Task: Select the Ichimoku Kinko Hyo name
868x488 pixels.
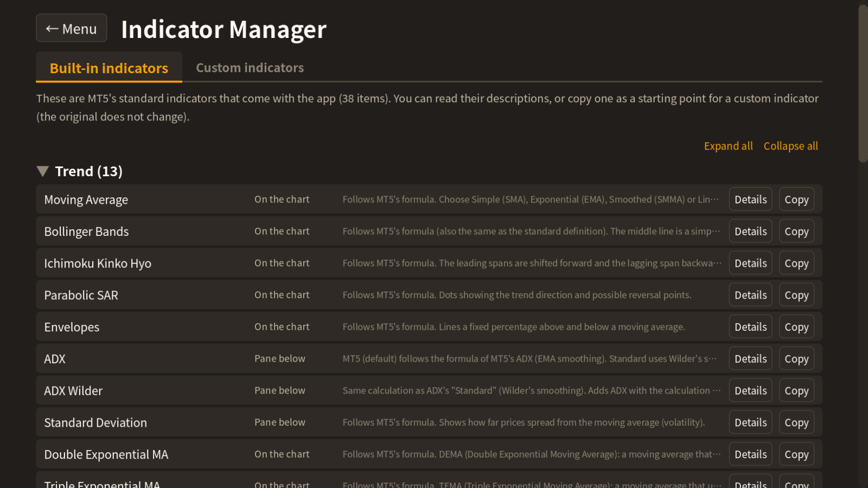Action: pyautogui.click(x=98, y=264)
